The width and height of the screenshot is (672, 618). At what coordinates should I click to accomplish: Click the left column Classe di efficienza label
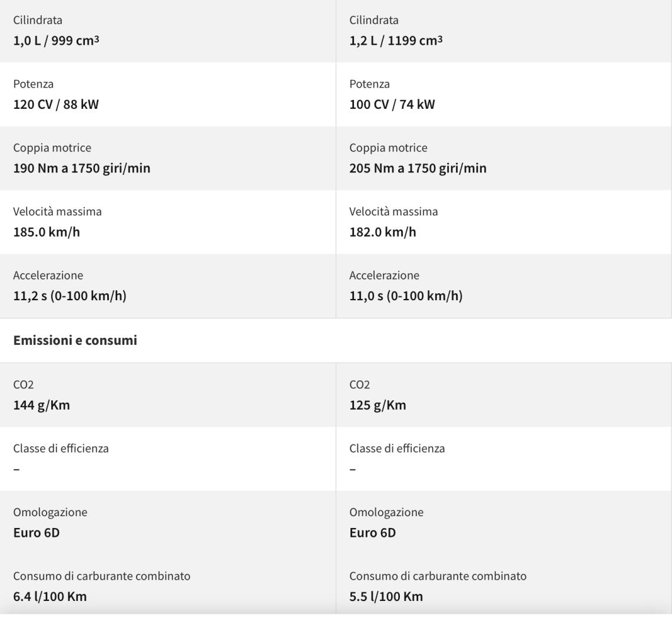[61, 448]
